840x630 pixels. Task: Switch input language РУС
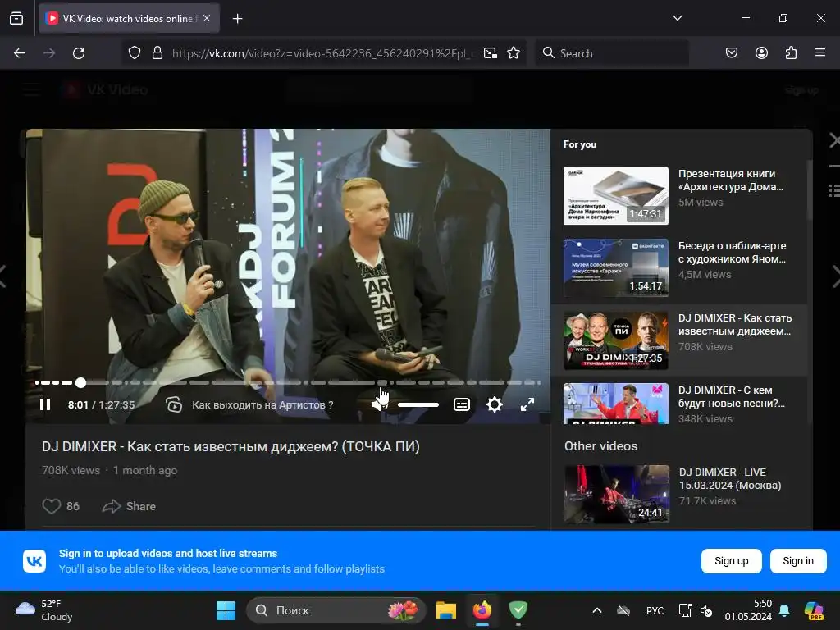pyautogui.click(x=655, y=610)
